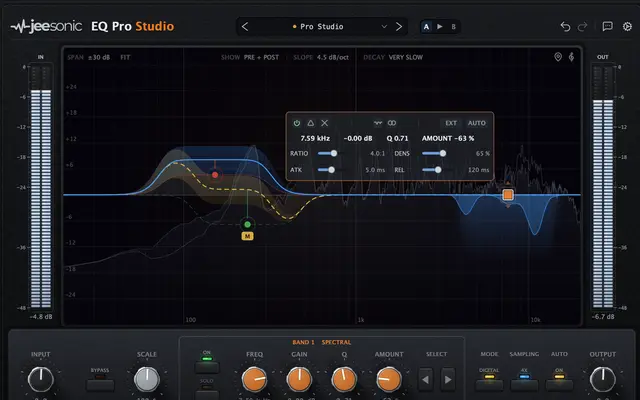Image resolution: width=640 pixels, height=400 pixels.
Task: Click the 4.0:1 ratio value
Action: tap(377, 153)
